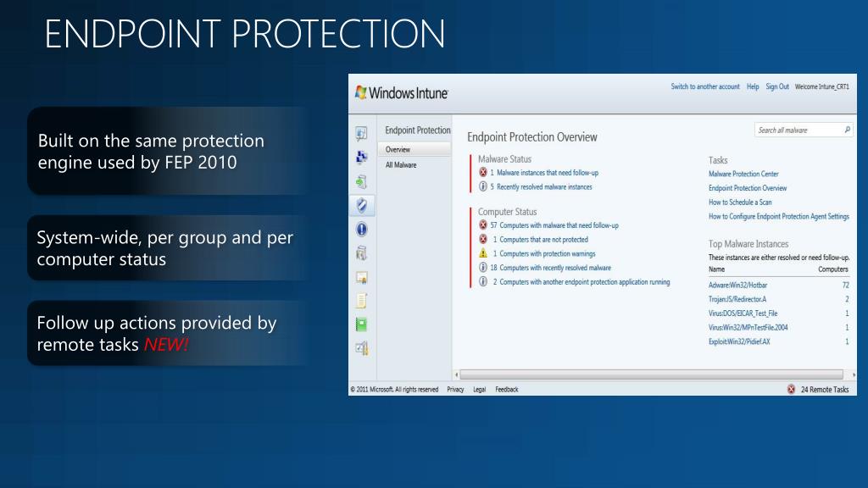The width and height of the screenshot is (868, 488).
Task: Click error icon beside Computers not protected
Action: 483,239
